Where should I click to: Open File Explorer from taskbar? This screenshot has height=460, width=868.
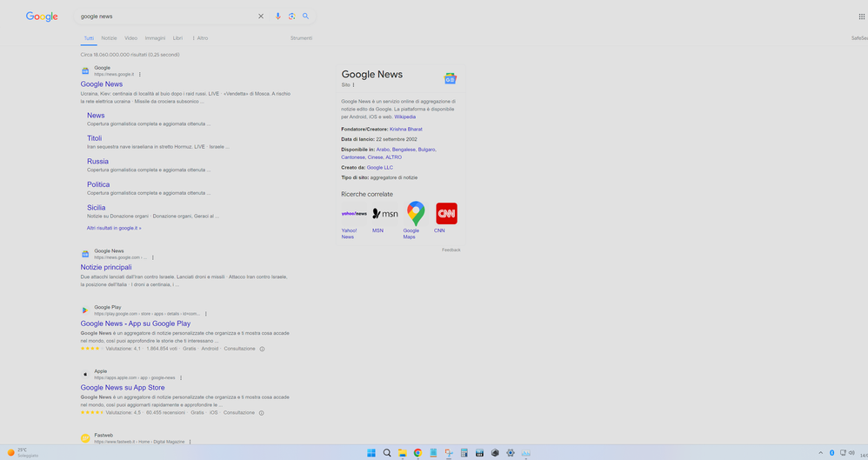coord(403,453)
